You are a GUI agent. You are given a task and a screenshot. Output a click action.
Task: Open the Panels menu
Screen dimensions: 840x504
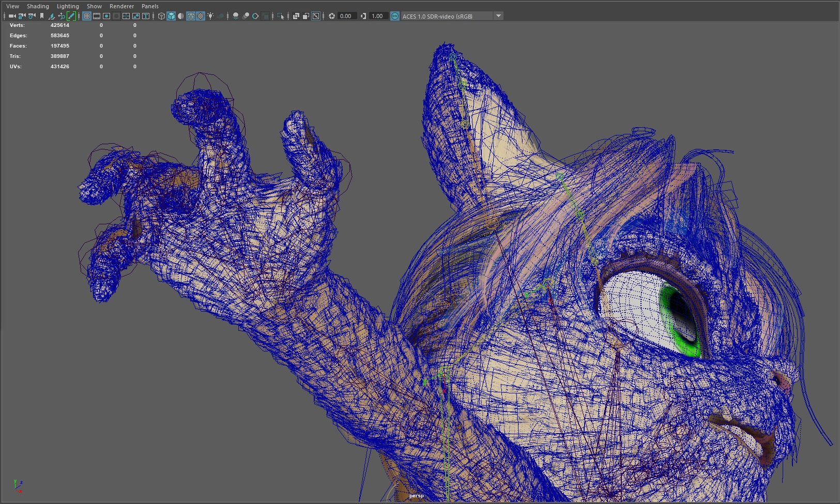150,6
